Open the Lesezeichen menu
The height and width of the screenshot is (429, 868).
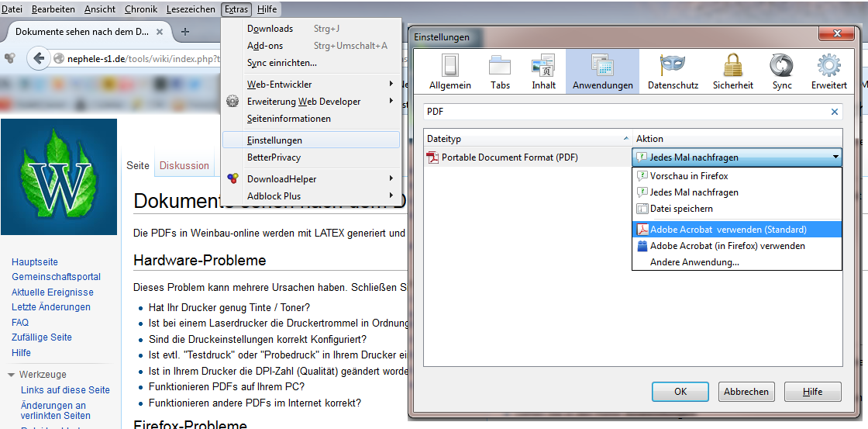point(191,9)
